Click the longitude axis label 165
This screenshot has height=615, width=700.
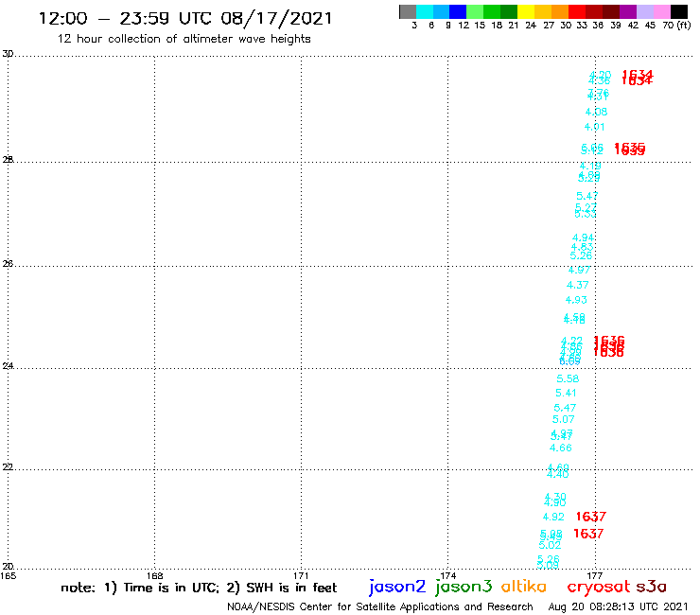[9, 576]
